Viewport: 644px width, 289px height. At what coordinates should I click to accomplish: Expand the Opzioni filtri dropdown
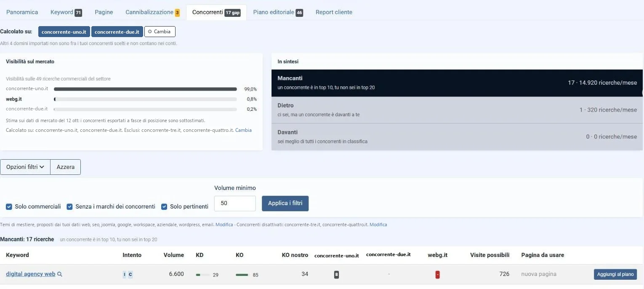pyautogui.click(x=25, y=167)
